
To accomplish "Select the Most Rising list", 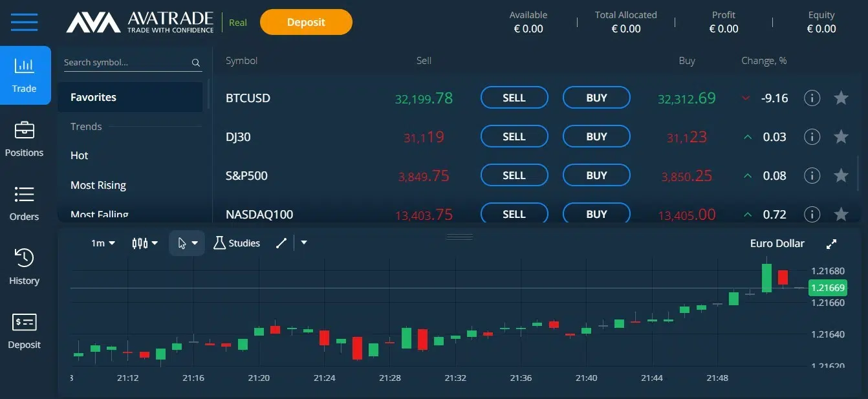I will 98,185.
